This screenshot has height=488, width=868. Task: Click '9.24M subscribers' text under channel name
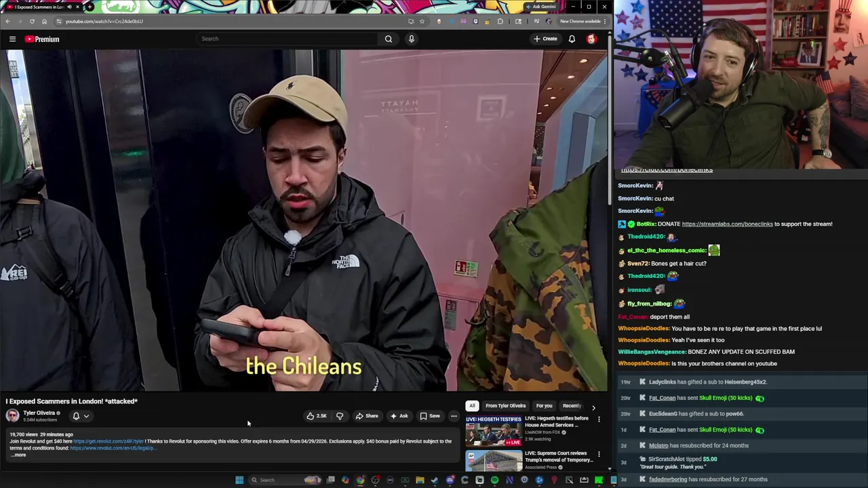[40, 420]
